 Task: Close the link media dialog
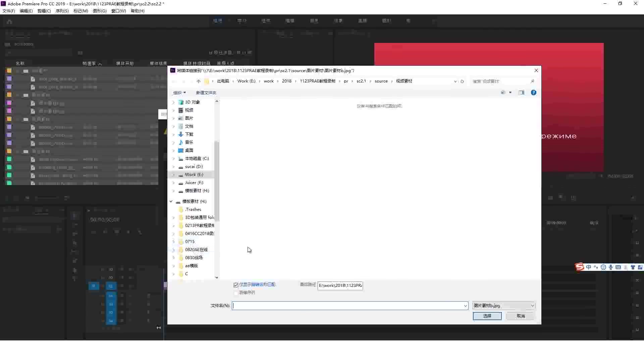(536, 70)
